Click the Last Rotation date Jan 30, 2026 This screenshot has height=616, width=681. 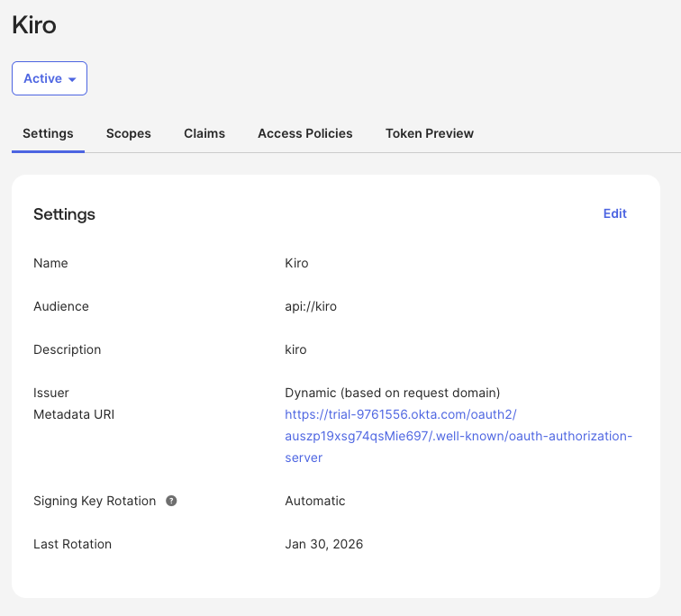[324, 544]
